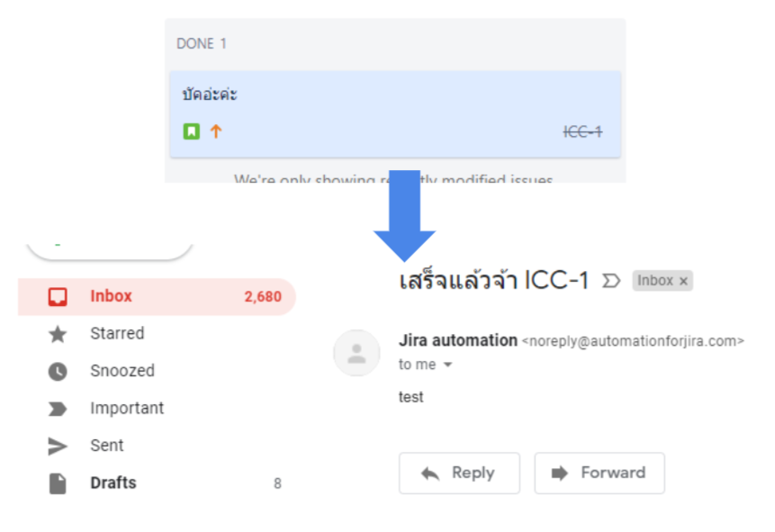Click the Drafts document icon

(57, 482)
